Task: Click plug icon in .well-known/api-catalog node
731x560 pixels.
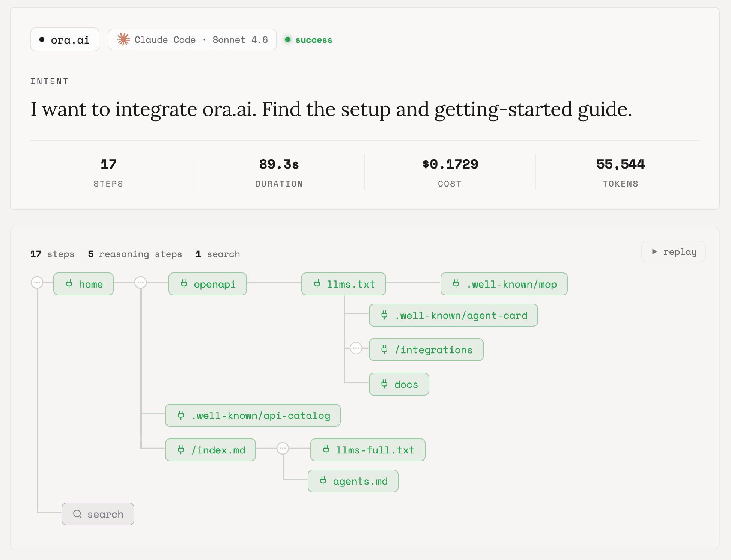Action: 181,415
